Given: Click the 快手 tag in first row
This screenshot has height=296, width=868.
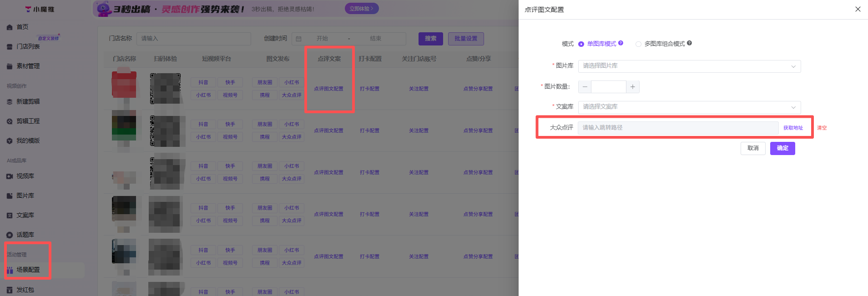Looking at the screenshot, I should pyautogui.click(x=230, y=83).
